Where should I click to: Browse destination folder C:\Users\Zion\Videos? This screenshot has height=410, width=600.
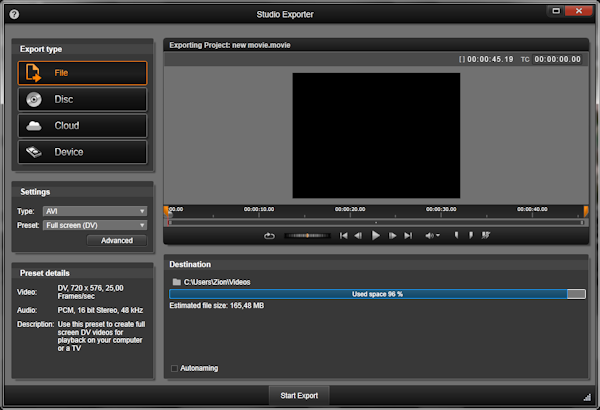175,281
